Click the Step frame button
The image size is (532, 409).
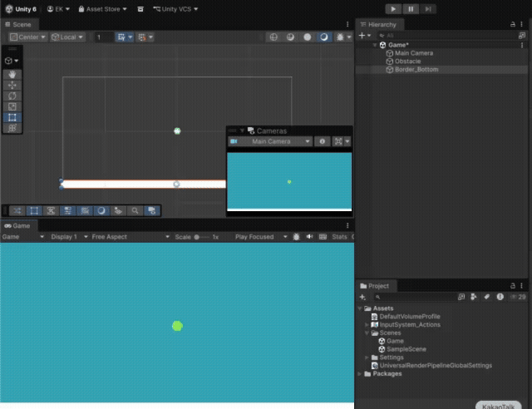click(x=428, y=9)
